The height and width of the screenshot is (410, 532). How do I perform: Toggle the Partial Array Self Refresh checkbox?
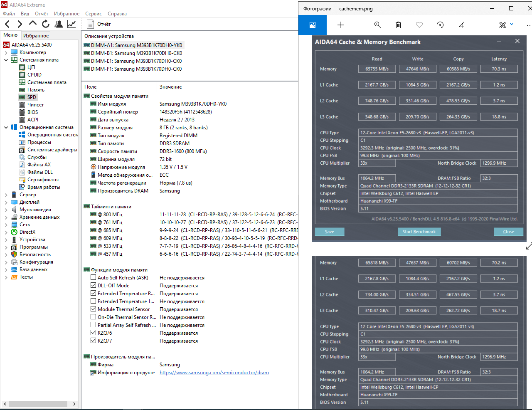coord(94,325)
